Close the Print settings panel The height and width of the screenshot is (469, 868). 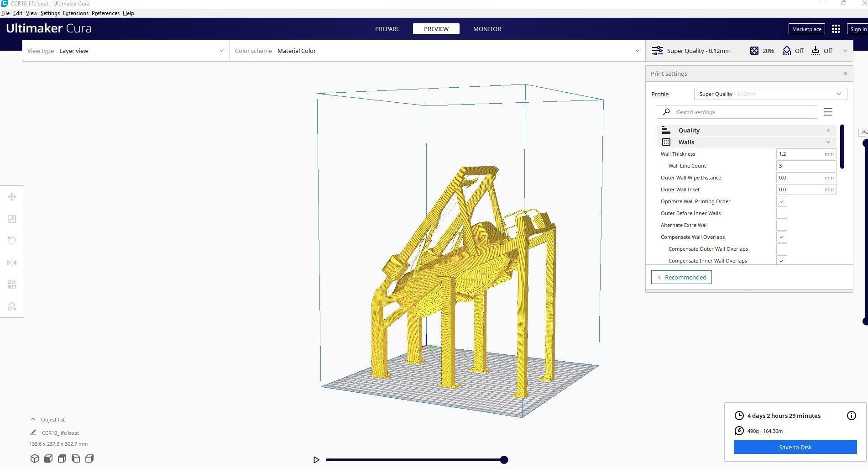point(845,74)
